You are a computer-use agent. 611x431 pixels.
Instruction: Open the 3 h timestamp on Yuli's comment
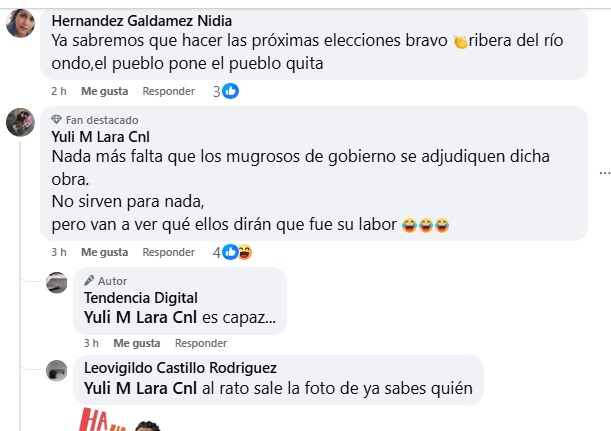coord(59,252)
